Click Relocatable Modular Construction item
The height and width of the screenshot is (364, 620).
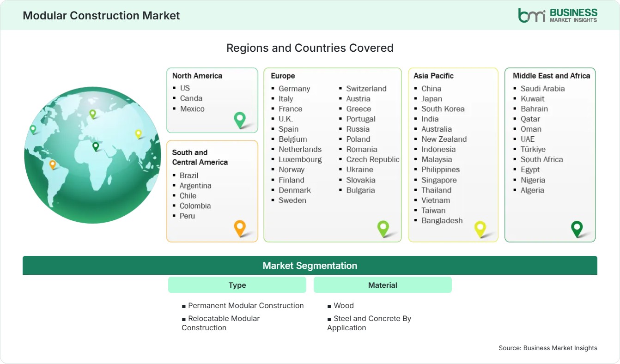point(221,323)
